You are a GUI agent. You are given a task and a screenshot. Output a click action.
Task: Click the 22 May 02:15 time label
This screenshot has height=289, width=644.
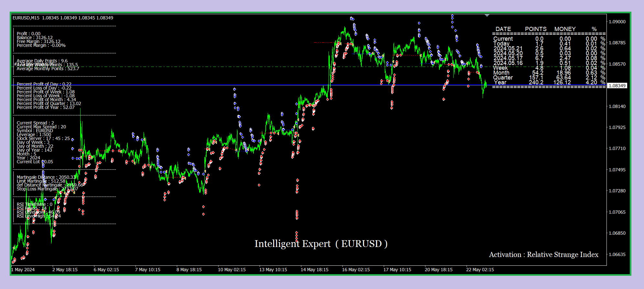tap(480, 270)
